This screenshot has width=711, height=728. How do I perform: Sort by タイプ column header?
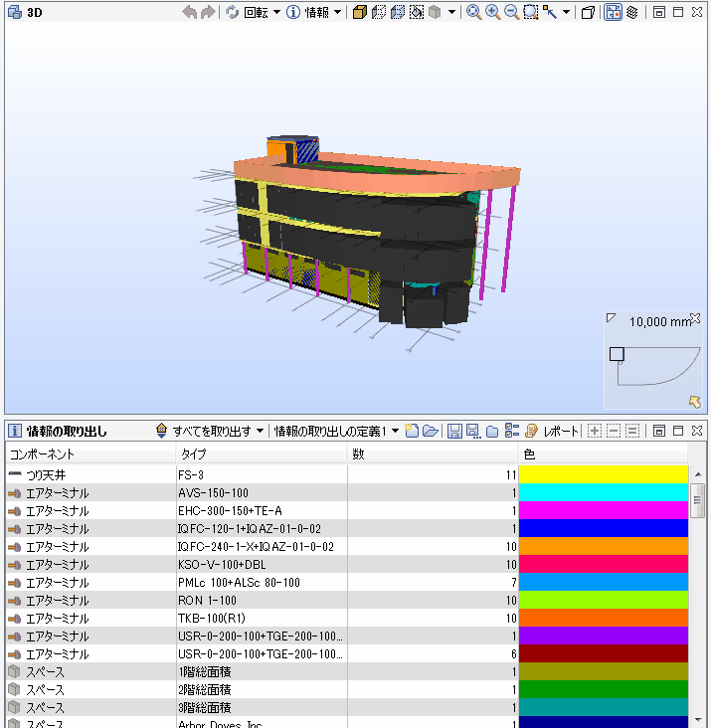(x=262, y=455)
